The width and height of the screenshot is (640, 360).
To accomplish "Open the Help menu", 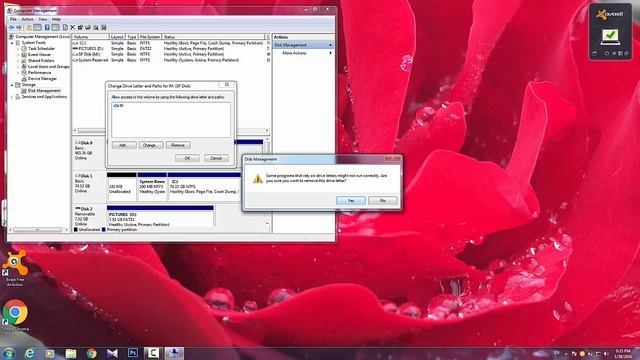I will 56,19.
